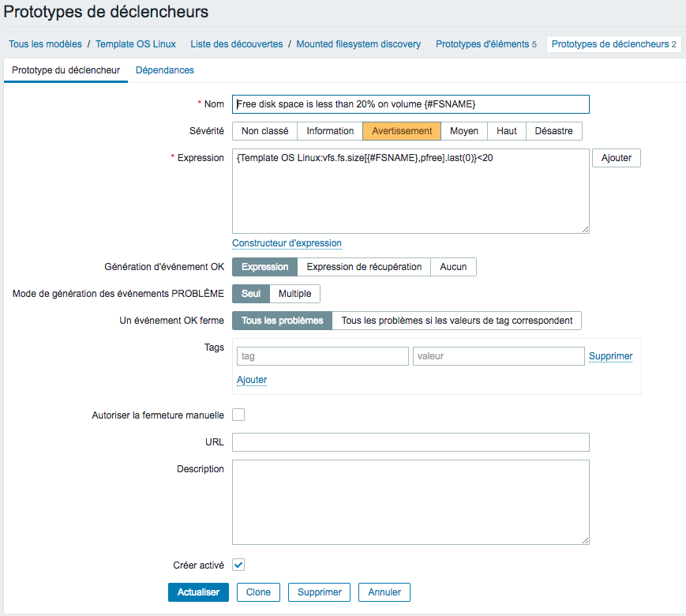686x616 pixels.
Task: Open the Constructeur d'expression link
Action: pos(287,243)
